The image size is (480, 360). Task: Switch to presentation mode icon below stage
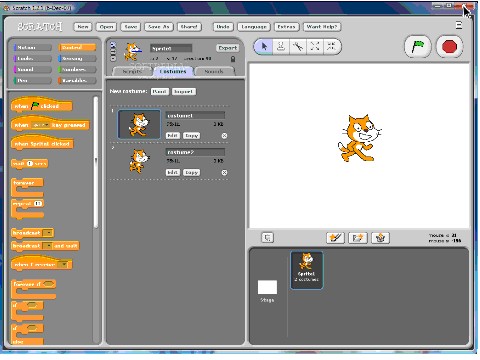click(x=267, y=237)
